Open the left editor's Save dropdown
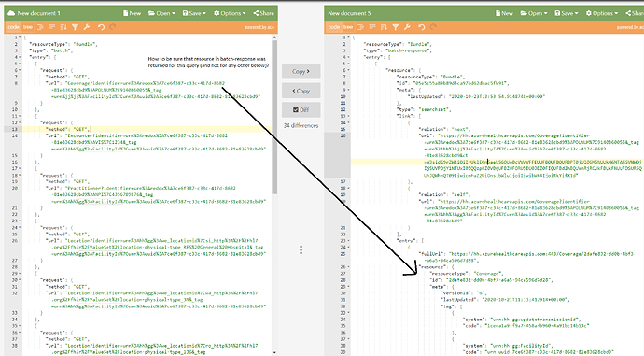 click(194, 13)
